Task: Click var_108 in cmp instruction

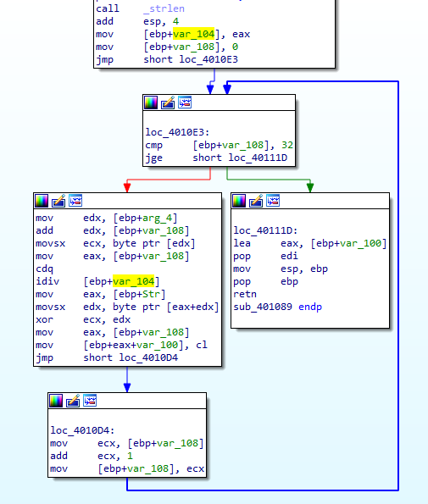Action: (243, 146)
